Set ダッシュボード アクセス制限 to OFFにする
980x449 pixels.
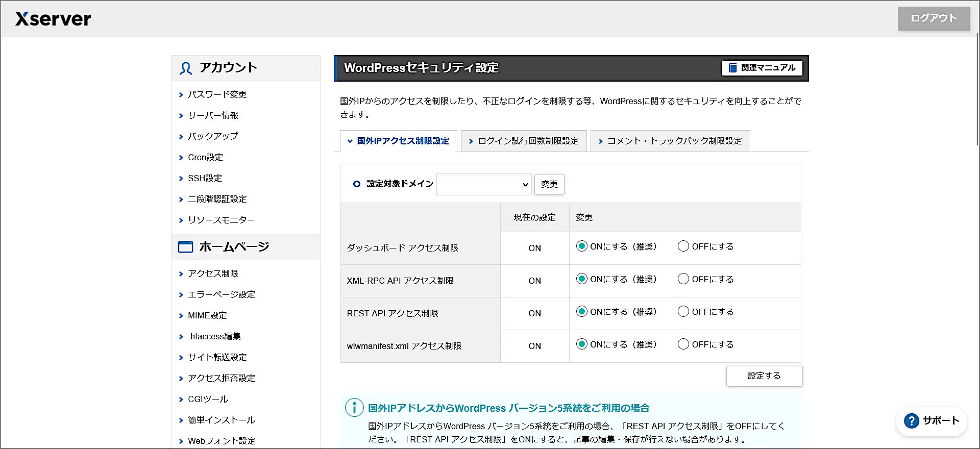pyautogui.click(x=683, y=246)
